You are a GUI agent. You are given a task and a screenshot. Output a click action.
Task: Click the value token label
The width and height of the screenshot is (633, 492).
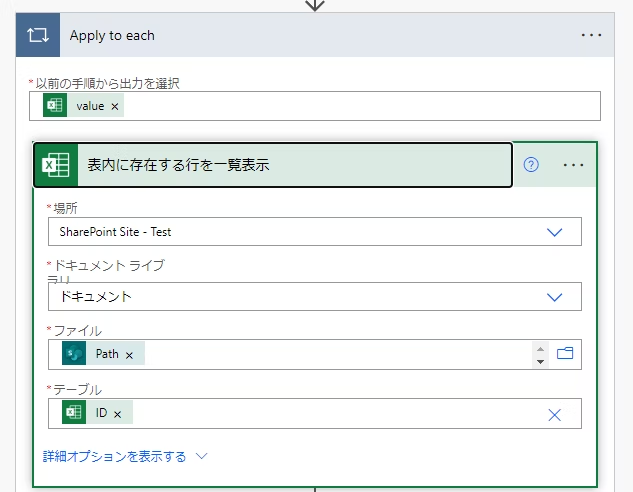click(x=90, y=106)
